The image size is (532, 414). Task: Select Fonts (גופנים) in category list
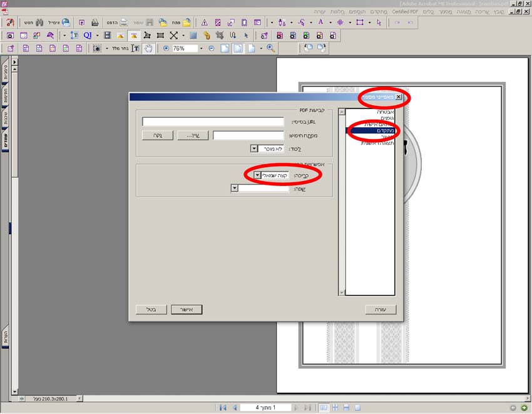[387, 118]
